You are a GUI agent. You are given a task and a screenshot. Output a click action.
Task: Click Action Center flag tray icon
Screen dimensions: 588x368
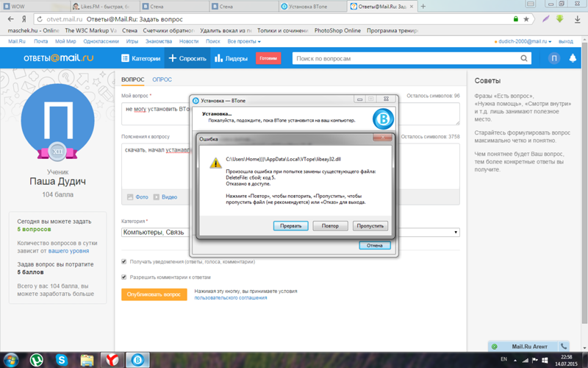535,360
